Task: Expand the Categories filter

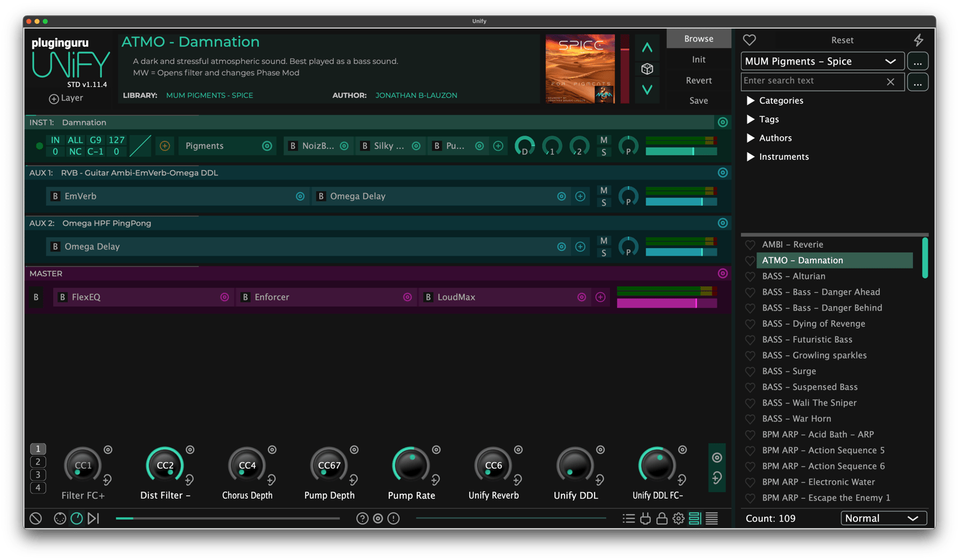Action: pyautogui.click(x=751, y=100)
